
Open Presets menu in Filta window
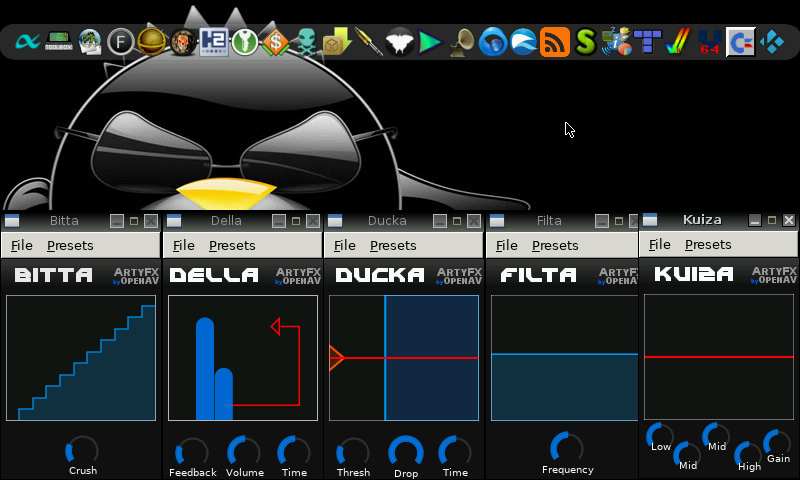pyautogui.click(x=555, y=245)
